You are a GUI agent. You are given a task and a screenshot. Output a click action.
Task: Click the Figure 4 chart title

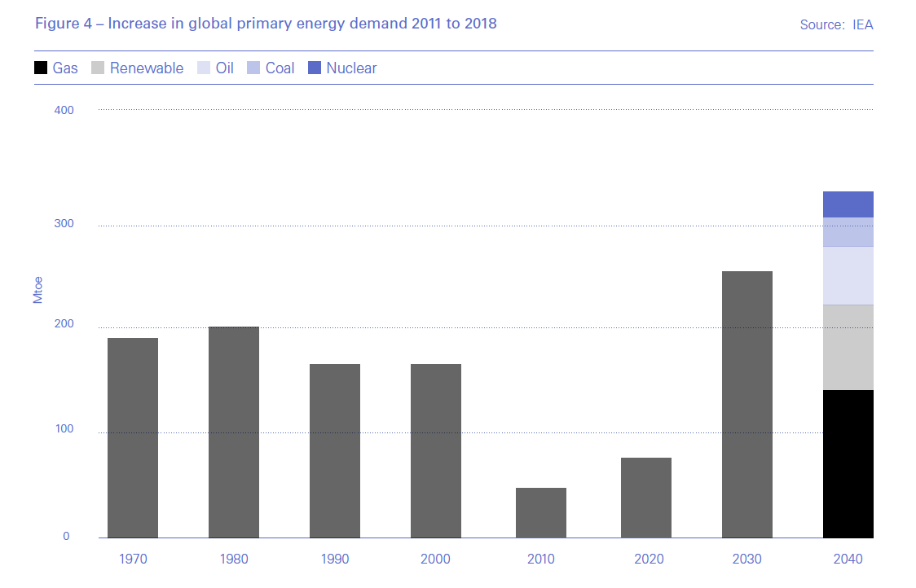point(266,24)
